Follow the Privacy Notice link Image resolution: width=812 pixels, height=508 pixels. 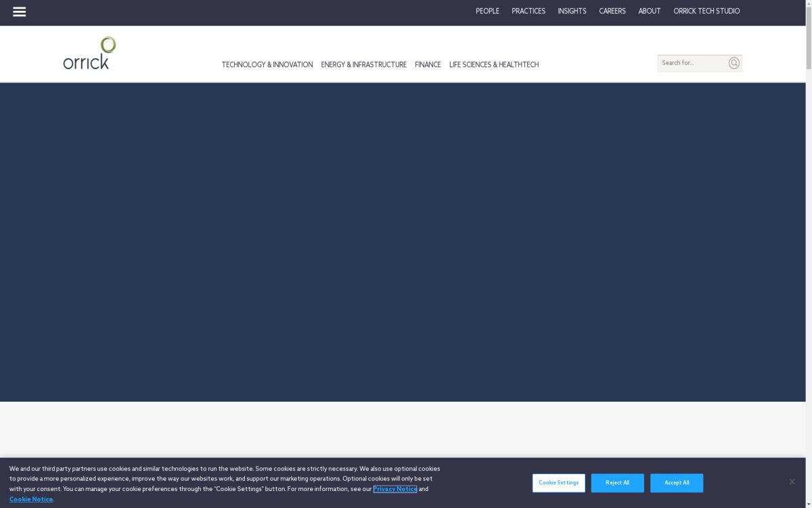click(x=394, y=489)
